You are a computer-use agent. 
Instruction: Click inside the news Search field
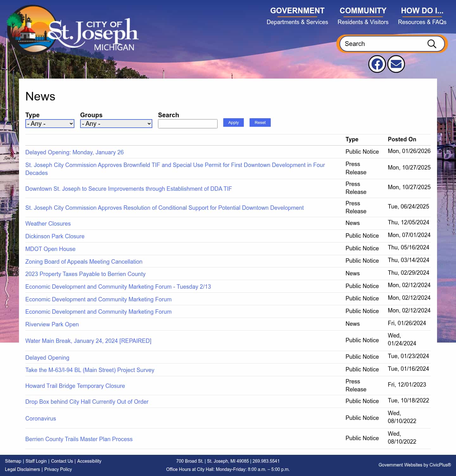(187, 124)
